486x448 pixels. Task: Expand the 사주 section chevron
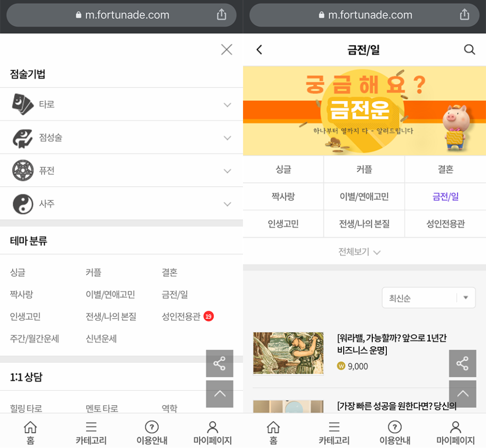pyautogui.click(x=227, y=204)
